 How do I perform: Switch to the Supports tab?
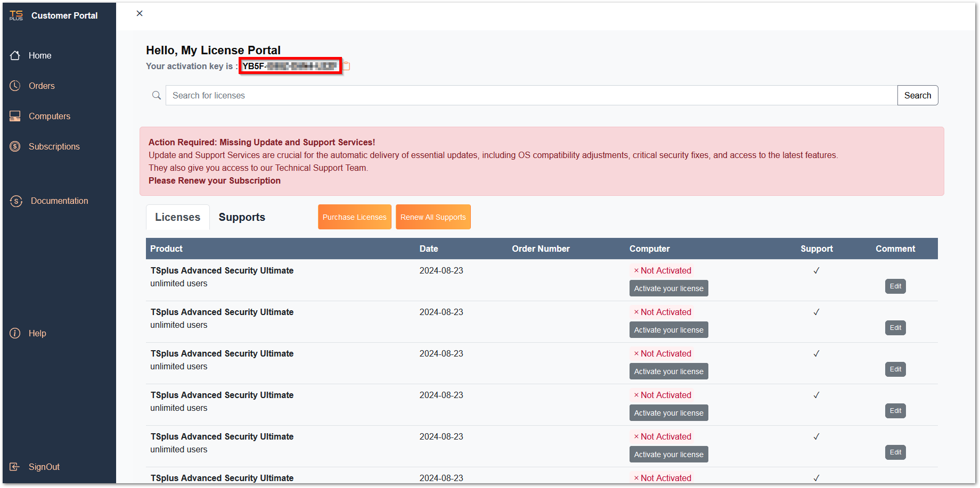(241, 217)
